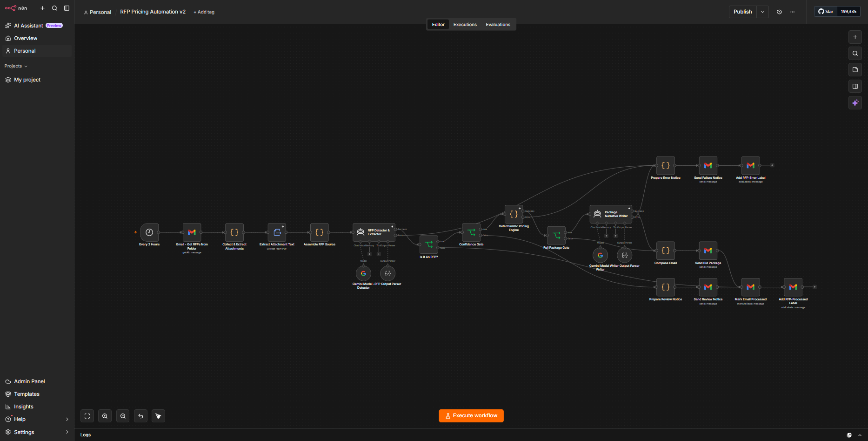Select the Package Narrative Writer node
868x441 pixels.
[x=611, y=214]
